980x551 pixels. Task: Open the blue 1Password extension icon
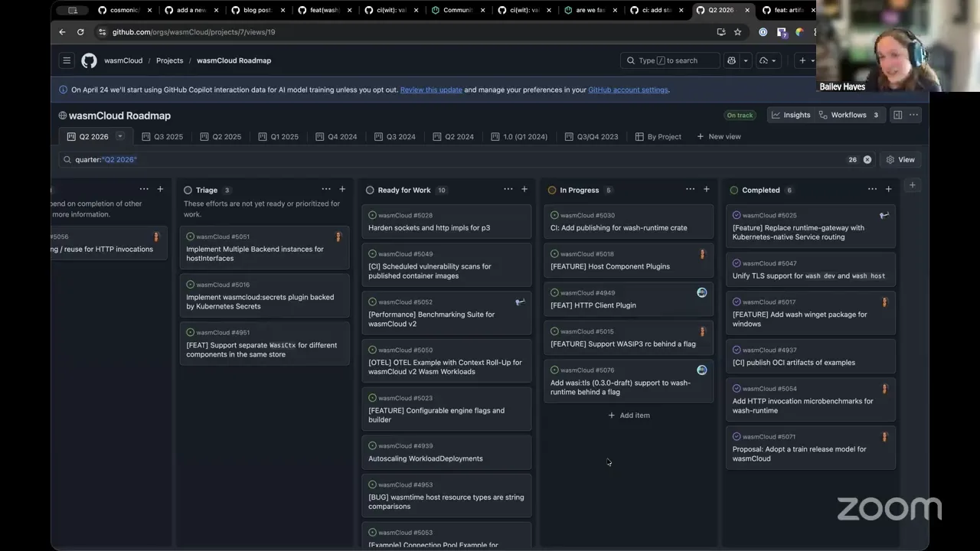763,32
